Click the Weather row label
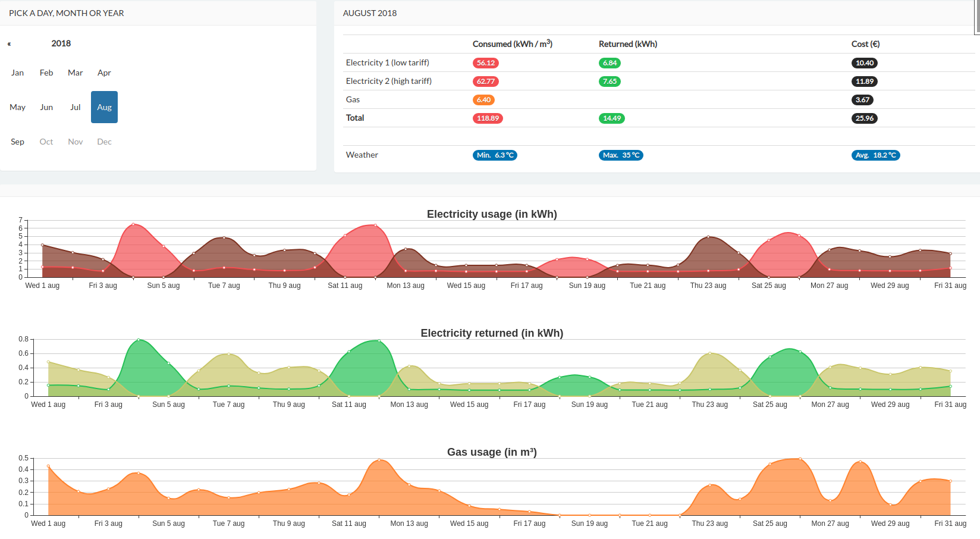Screen dimensions: 980x539 (362, 155)
